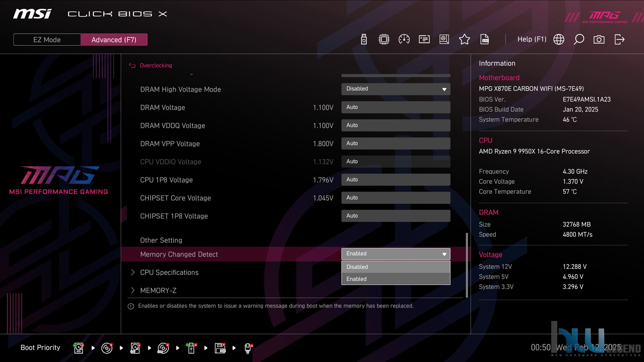Click the CHIPSET Core Voltage label
Image resolution: width=644 pixels, height=362 pixels.
(175, 198)
